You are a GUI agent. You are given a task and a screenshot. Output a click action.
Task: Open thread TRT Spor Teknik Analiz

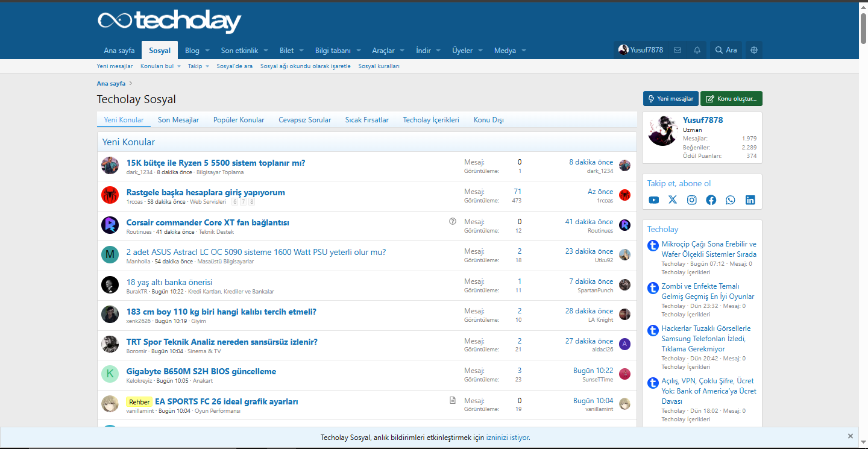click(x=222, y=342)
